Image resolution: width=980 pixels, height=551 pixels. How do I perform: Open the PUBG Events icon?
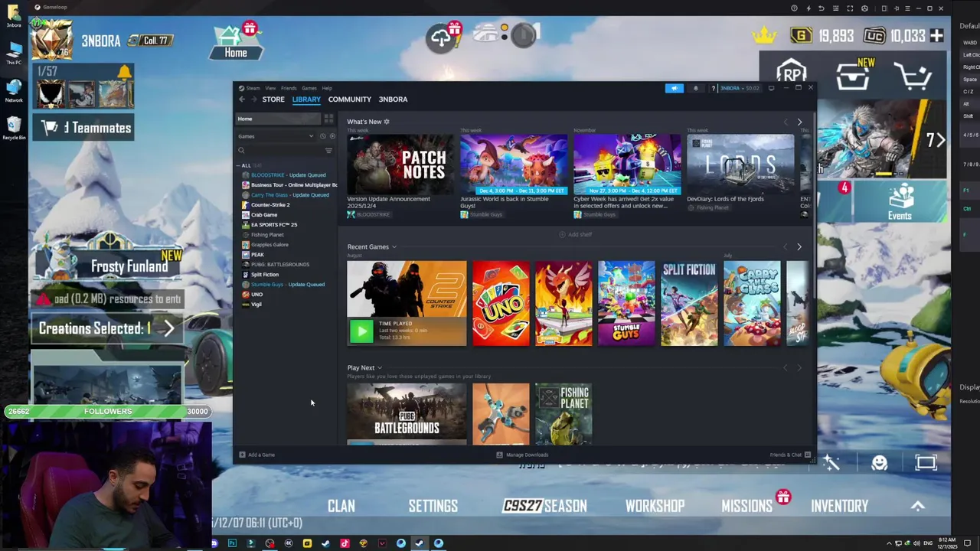(900, 202)
